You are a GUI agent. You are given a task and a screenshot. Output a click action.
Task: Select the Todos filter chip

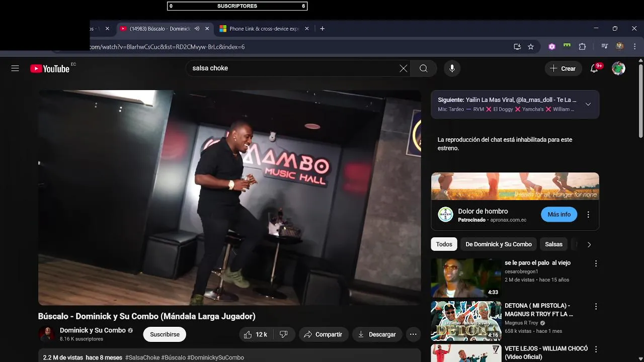[444, 244]
